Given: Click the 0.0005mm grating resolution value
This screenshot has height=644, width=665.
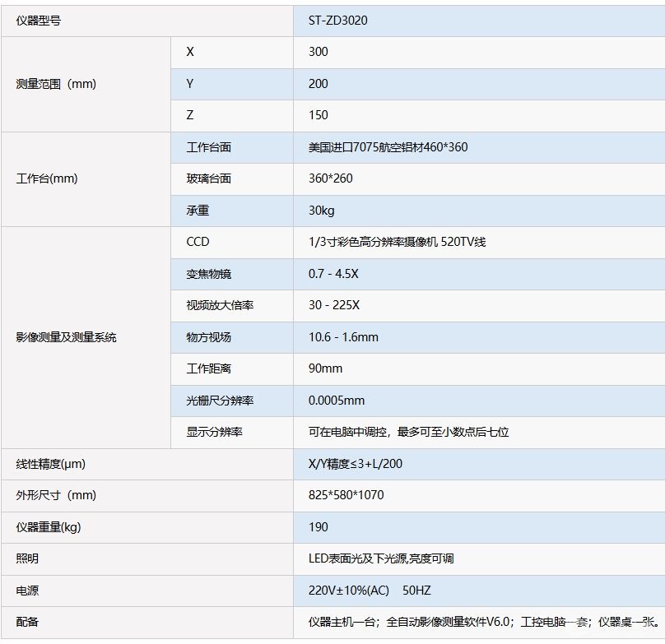Looking at the screenshot, I should 336,401.
